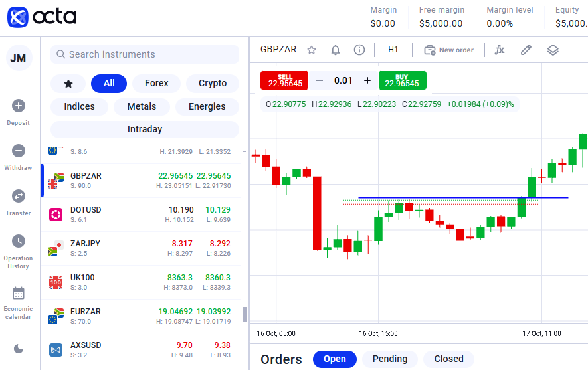This screenshot has width=588, height=370.
Task: Filter instruments by Crypto
Action: tap(213, 84)
